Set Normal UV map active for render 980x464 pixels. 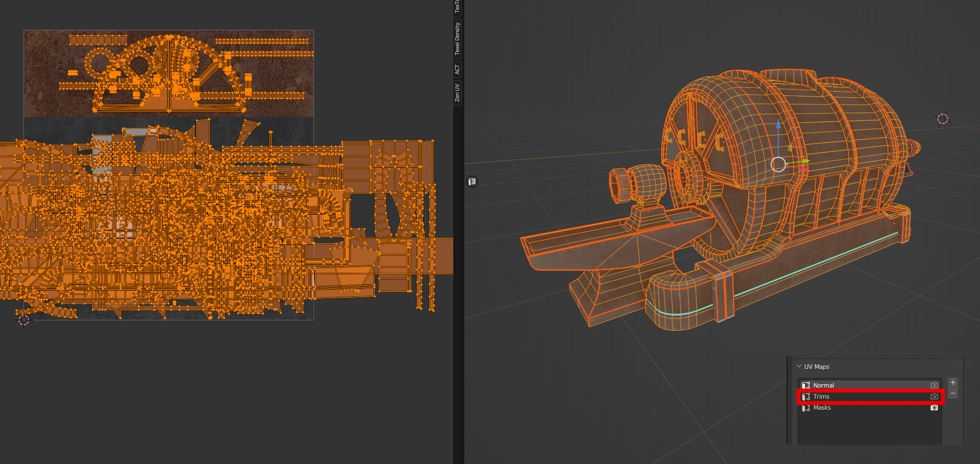click(934, 385)
